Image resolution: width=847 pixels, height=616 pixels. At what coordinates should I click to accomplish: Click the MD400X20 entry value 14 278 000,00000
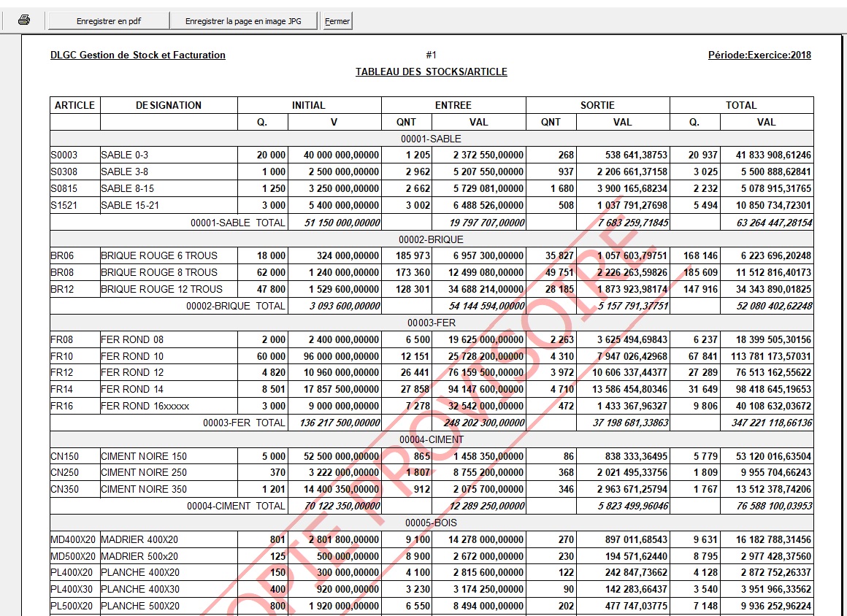click(486, 539)
